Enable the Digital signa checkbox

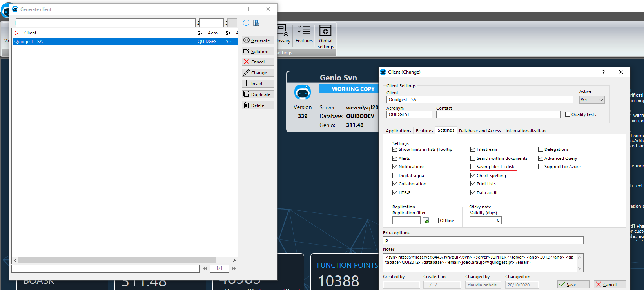(x=395, y=176)
